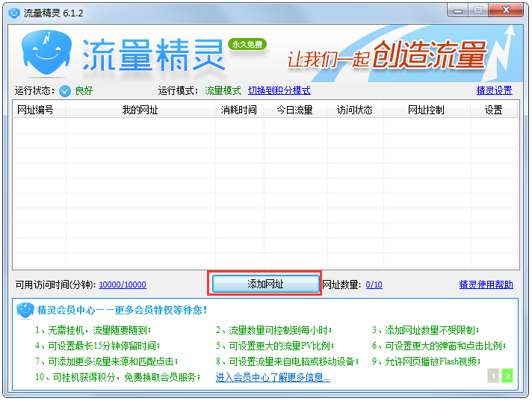Switch to member info page 2

[507, 376]
